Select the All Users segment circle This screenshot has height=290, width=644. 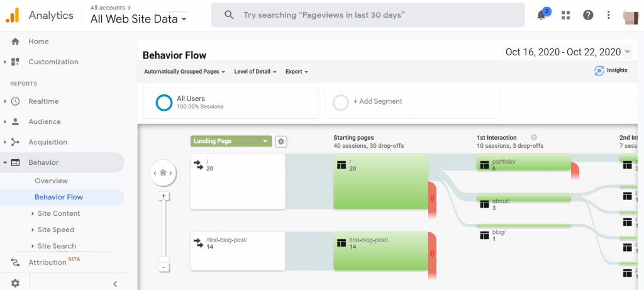[164, 103]
